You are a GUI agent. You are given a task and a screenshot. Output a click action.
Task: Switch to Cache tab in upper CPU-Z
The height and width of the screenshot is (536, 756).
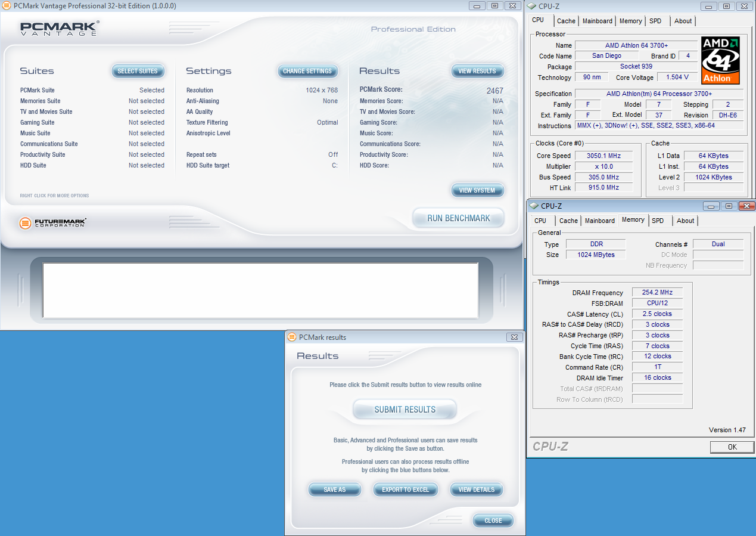click(x=566, y=21)
